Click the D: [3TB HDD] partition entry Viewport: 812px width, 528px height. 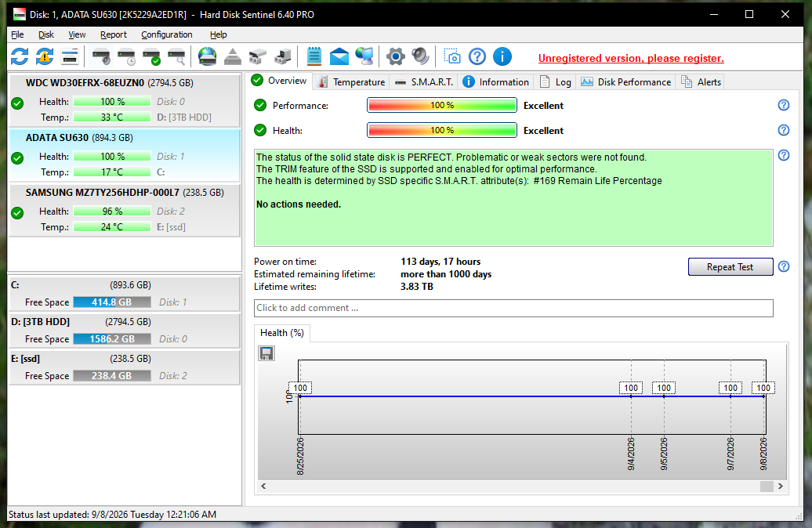(x=125, y=331)
